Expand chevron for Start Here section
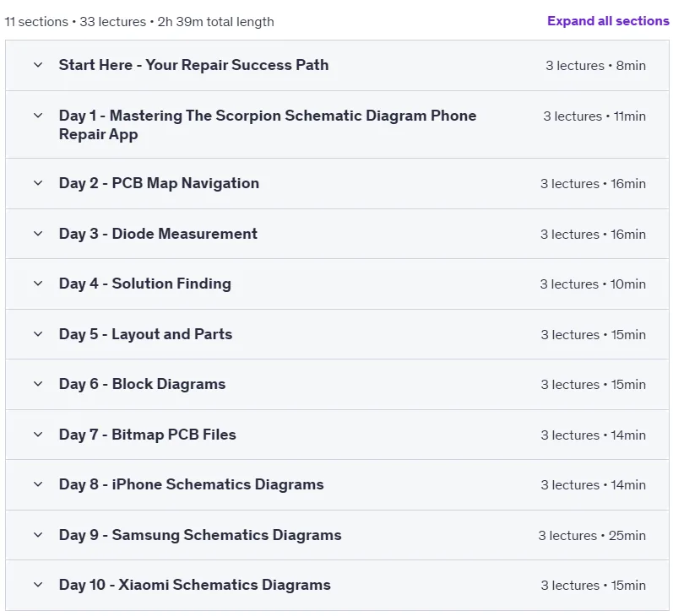This screenshot has height=616, width=673. pos(38,65)
